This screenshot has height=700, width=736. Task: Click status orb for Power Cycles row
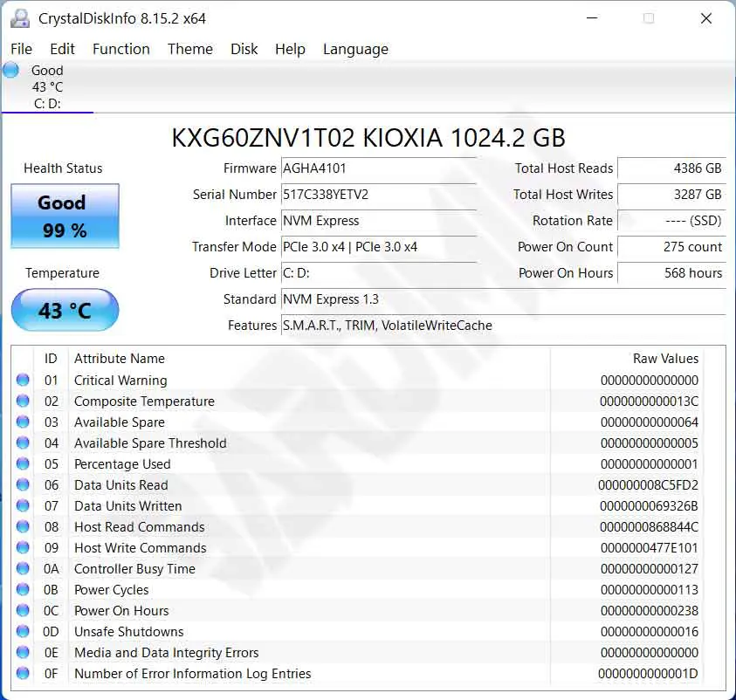[x=23, y=590]
